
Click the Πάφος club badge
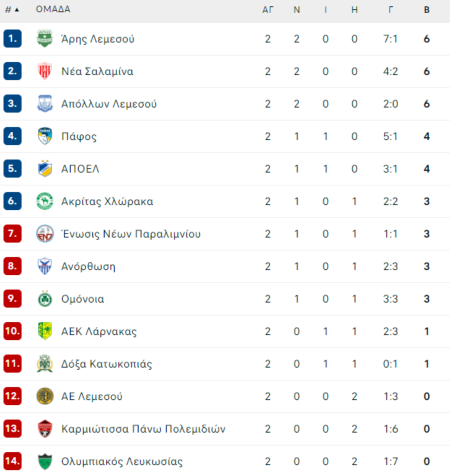tap(44, 136)
